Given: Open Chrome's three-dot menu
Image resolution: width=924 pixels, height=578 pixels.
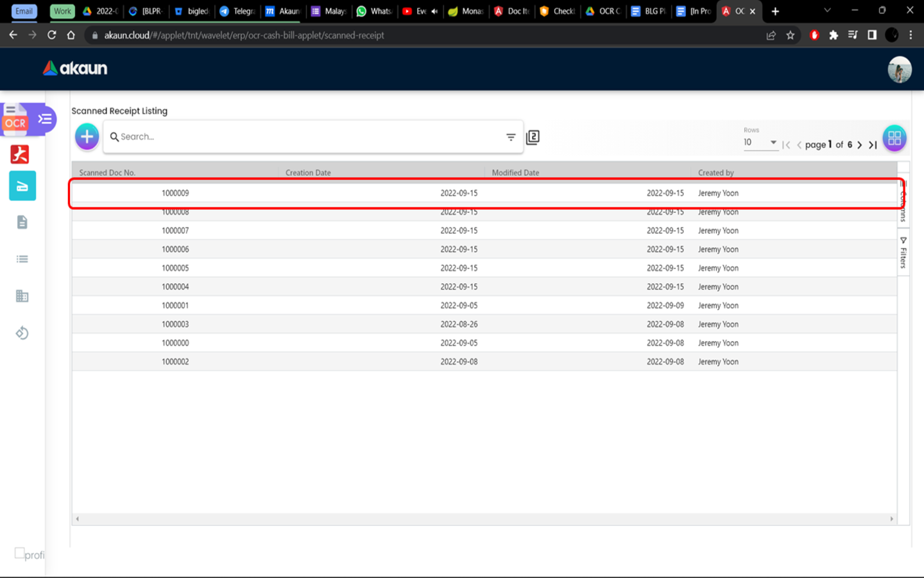Looking at the screenshot, I should click(911, 35).
